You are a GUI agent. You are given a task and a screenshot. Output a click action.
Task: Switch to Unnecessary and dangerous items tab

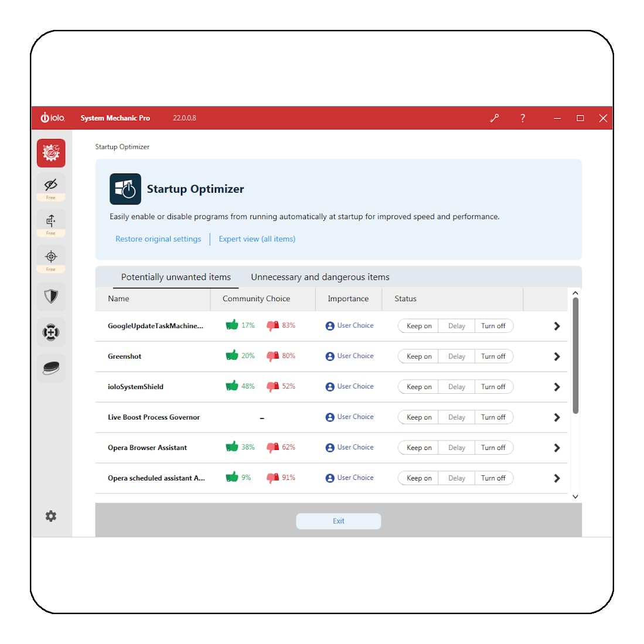tap(320, 277)
